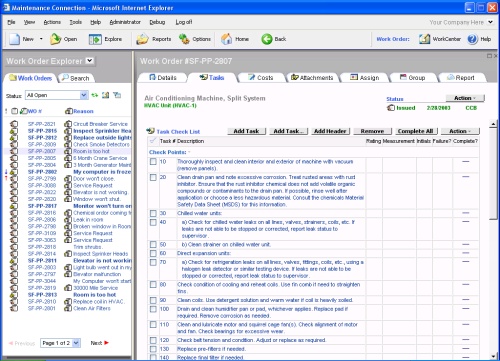This screenshot has height=361, width=500.
Task: Expand the Work Order Explorer dropdown
Action: point(89,61)
